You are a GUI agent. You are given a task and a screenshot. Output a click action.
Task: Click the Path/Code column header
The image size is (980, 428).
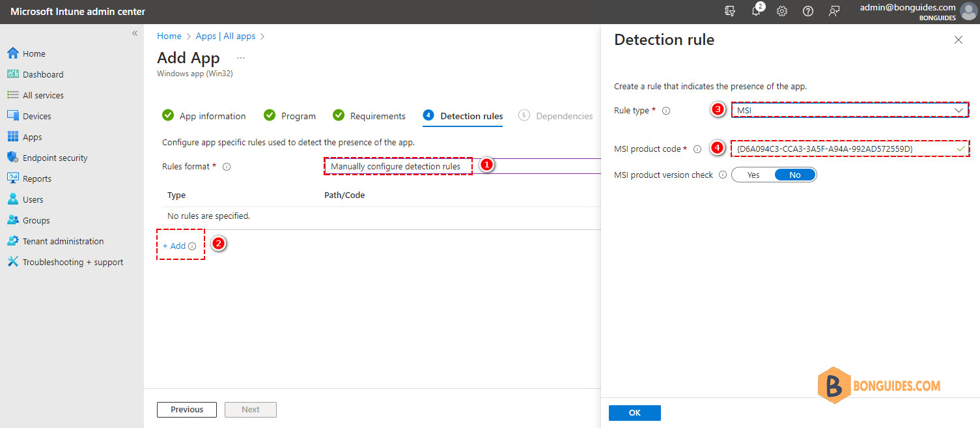344,195
